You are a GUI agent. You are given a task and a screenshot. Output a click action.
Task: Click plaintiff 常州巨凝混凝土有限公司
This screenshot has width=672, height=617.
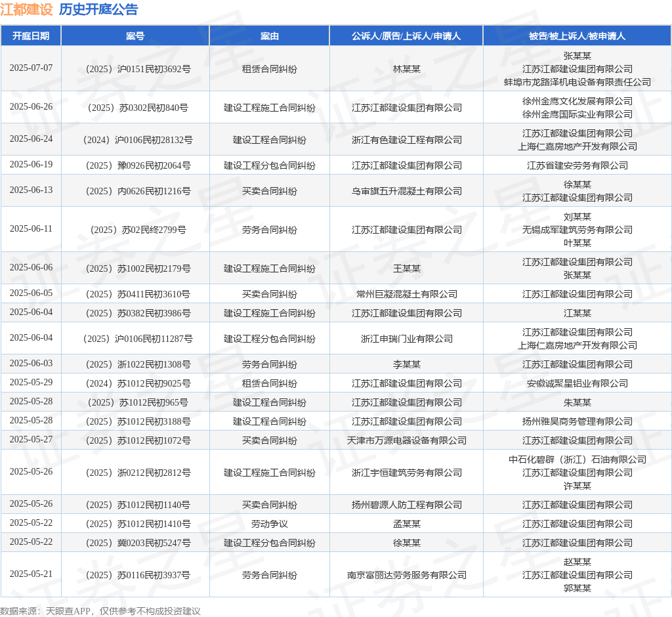point(407,294)
